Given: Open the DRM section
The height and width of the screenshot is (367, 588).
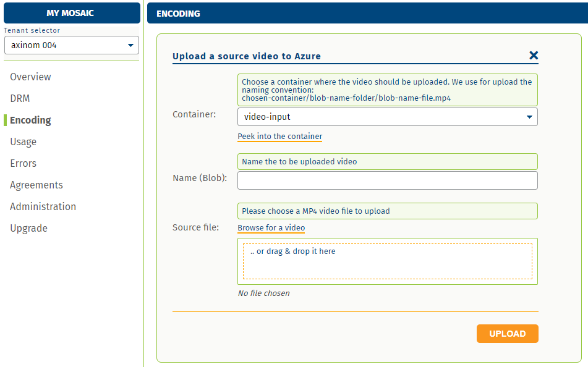Looking at the screenshot, I should click(x=19, y=98).
